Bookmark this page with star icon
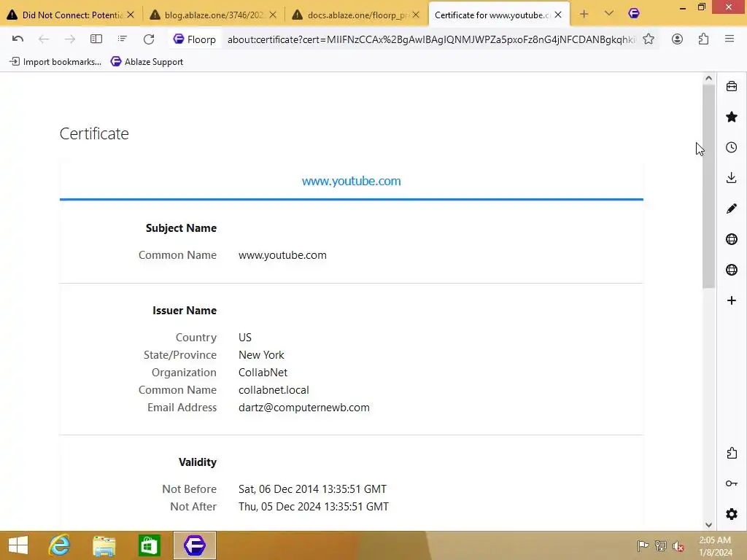Image resolution: width=747 pixels, height=560 pixels. pos(649,39)
